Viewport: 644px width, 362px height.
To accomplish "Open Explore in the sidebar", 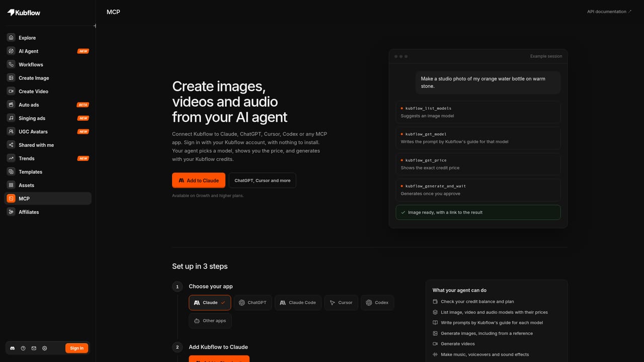I will click(48, 38).
